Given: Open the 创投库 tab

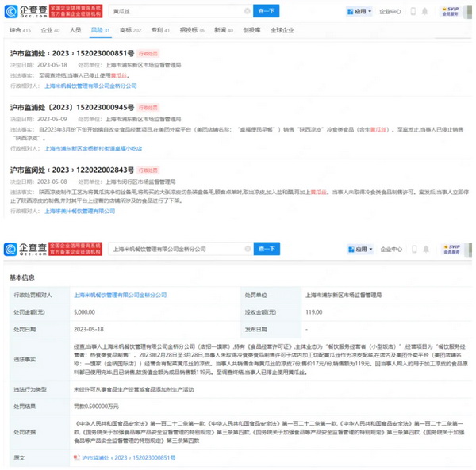Looking at the screenshot, I should tap(251, 30).
